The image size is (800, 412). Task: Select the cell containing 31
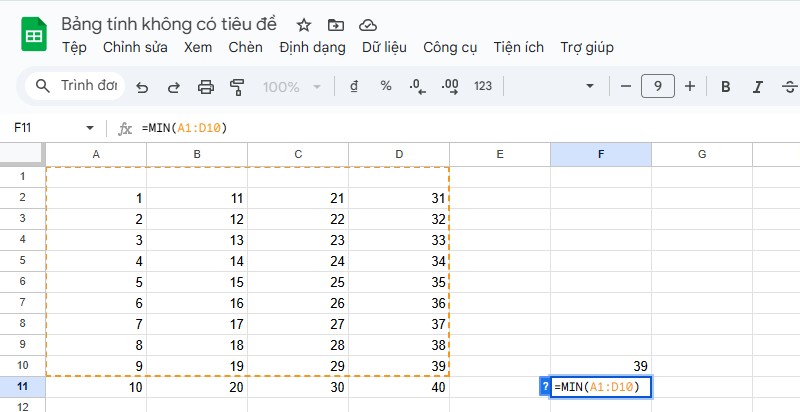399,198
